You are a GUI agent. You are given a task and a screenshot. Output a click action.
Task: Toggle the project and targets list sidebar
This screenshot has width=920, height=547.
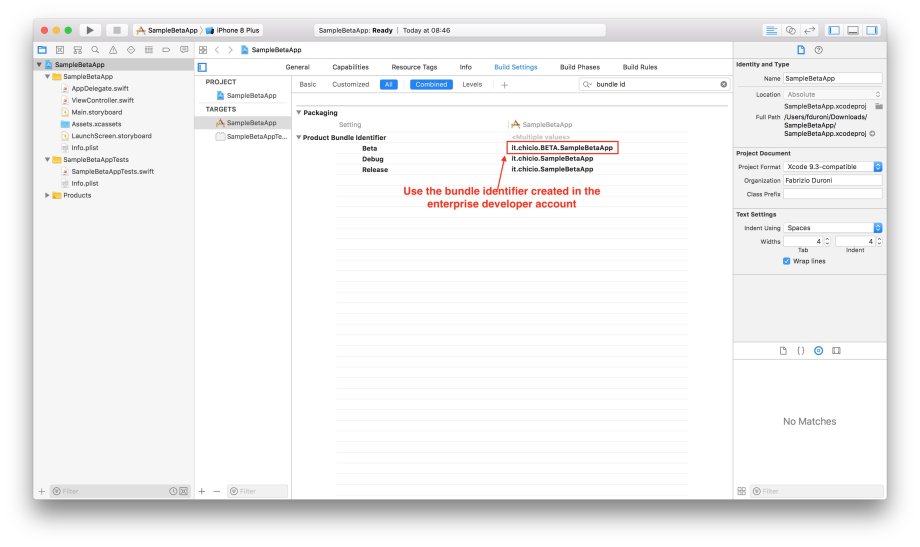pos(202,67)
